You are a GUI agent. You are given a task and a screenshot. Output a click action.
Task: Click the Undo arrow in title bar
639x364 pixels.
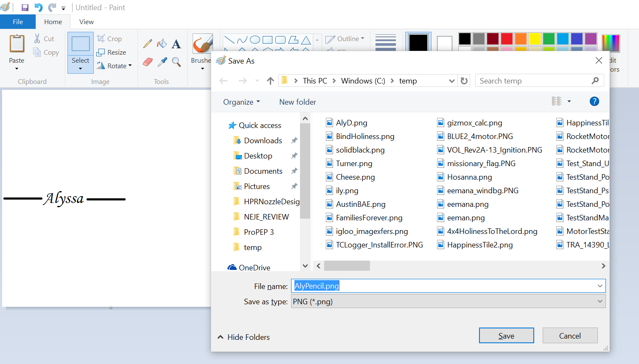pos(39,8)
